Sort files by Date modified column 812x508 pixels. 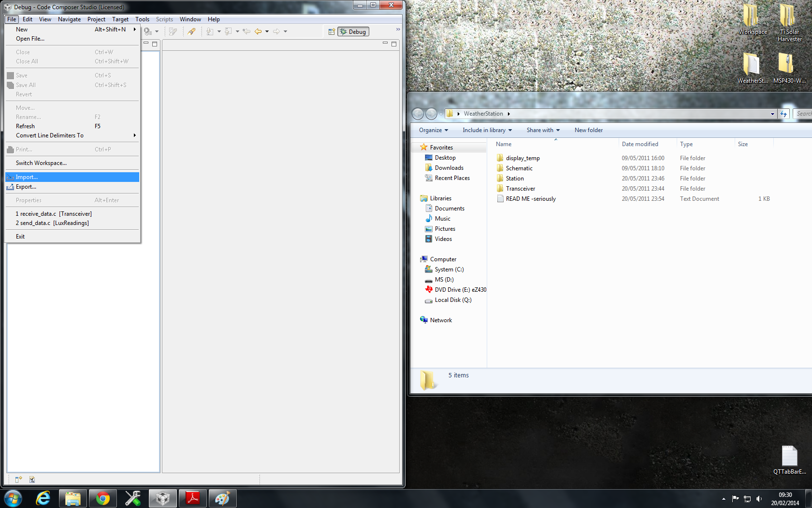pos(648,144)
